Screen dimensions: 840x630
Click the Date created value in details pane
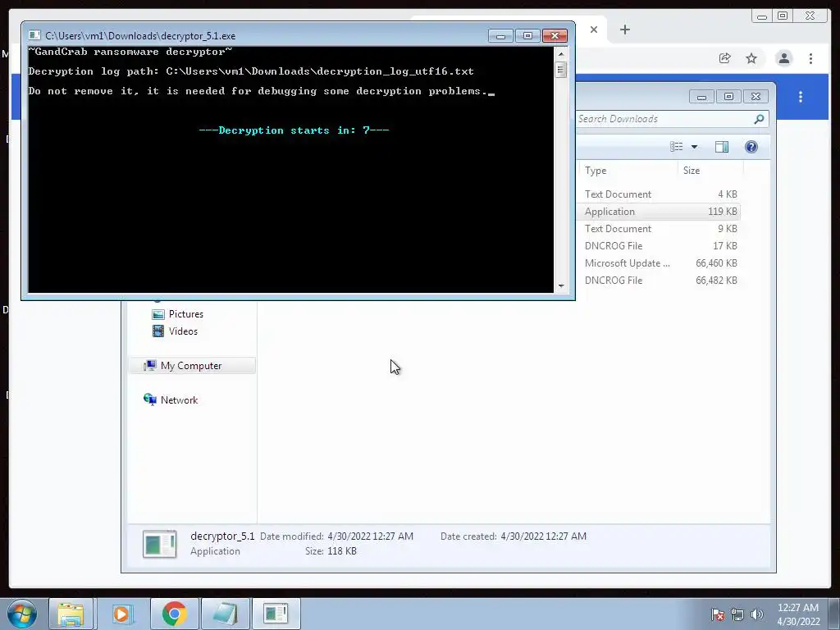pos(543,536)
